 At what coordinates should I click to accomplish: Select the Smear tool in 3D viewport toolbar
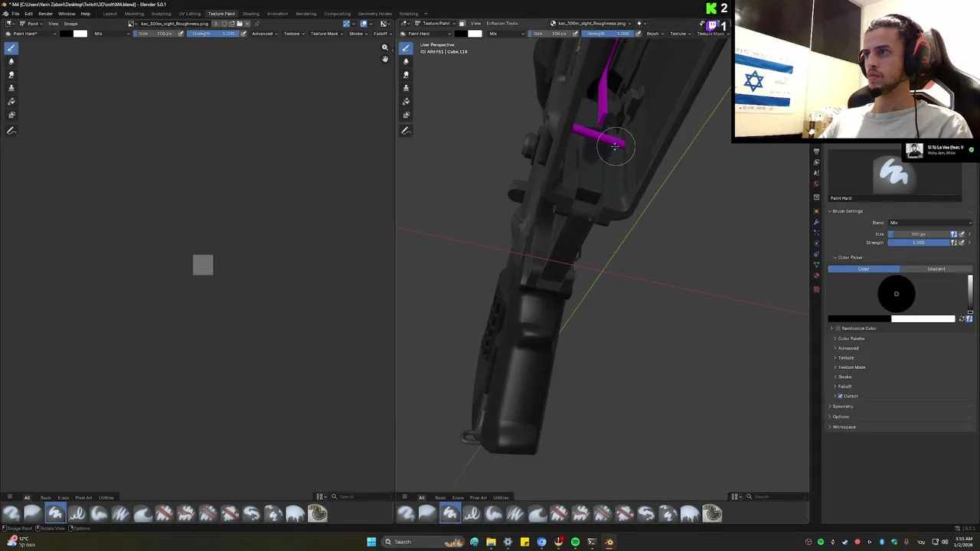406,75
